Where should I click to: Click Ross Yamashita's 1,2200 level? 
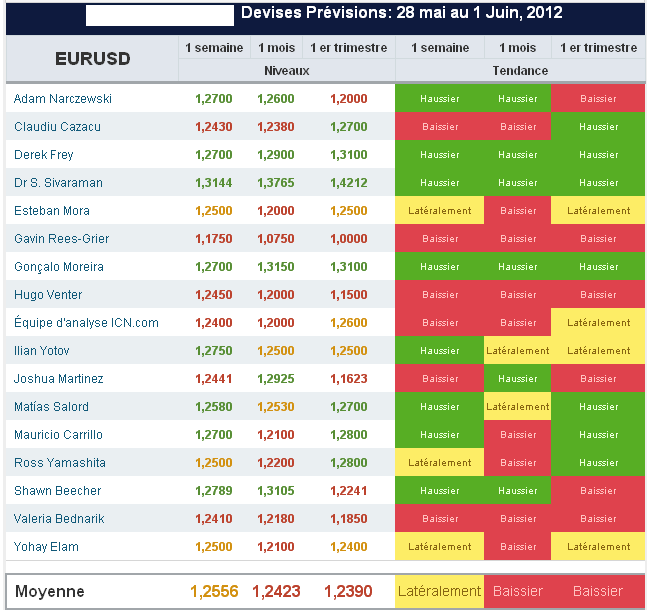tap(276, 463)
